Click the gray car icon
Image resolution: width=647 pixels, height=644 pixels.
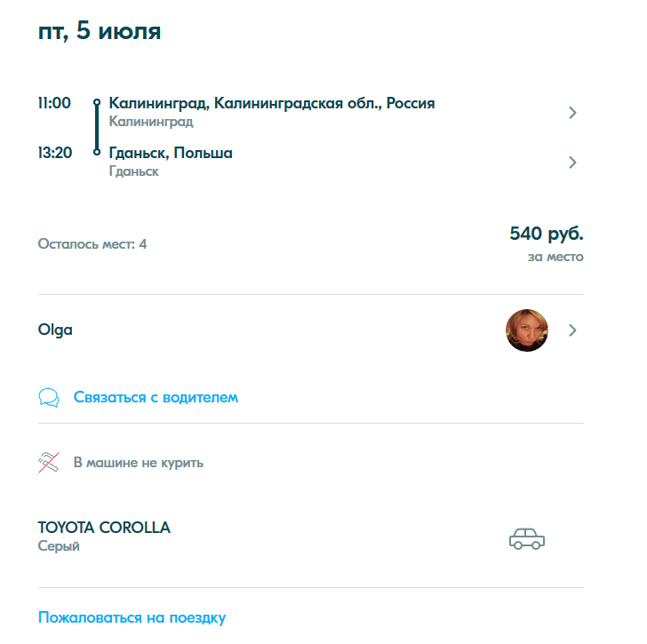point(526,537)
